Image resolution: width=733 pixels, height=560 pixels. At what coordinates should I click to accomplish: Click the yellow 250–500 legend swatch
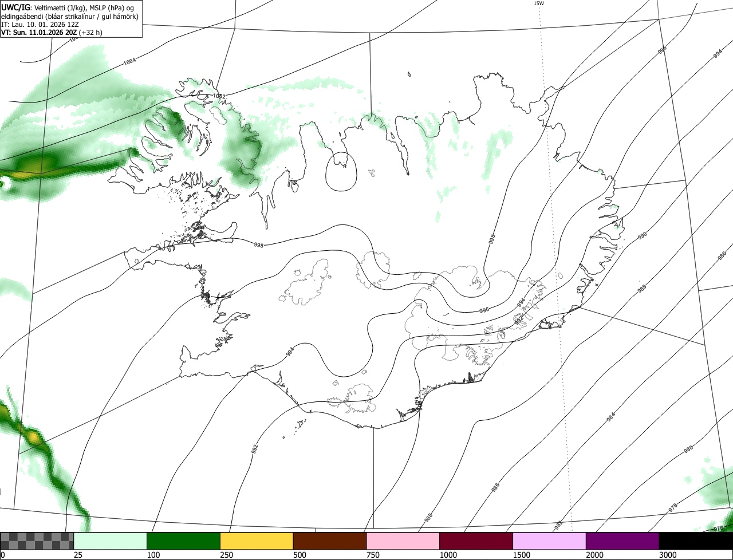[x=257, y=541]
